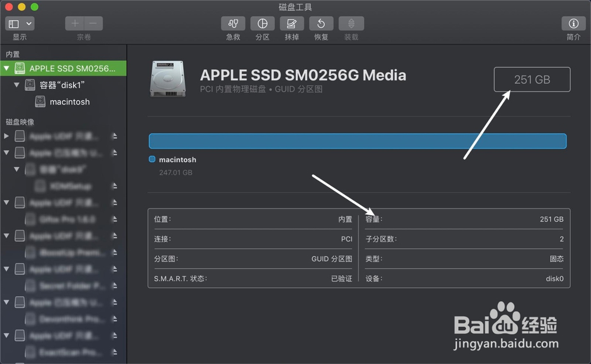The image size is (591, 364).
Task: Collapse the disk image containing Devonthink Pro
Action: pos(7,302)
